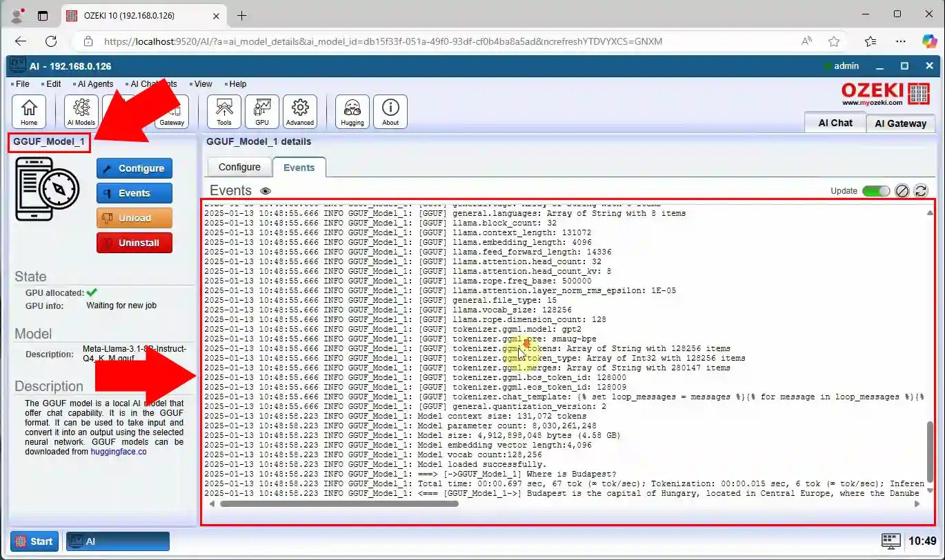
Task: Switch to the Configure tab
Action: 239,167
